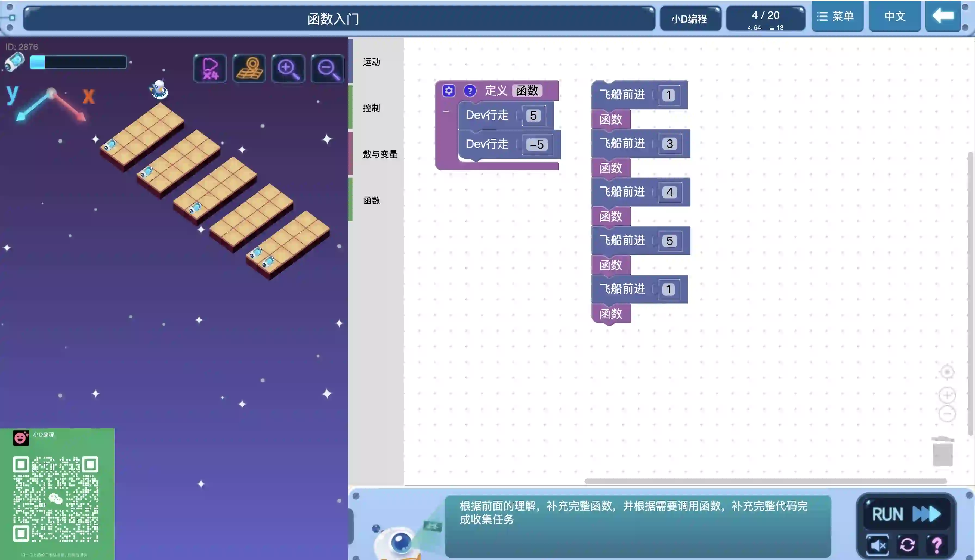
Task: Open the 数与变量 category tab
Action: (x=380, y=154)
